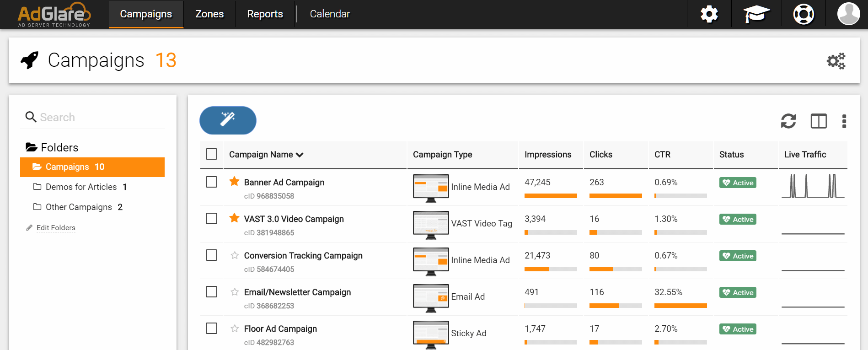The width and height of the screenshot is (868, 350).
Task: Open the Demos for Articles folder
Action: [81, 187]
